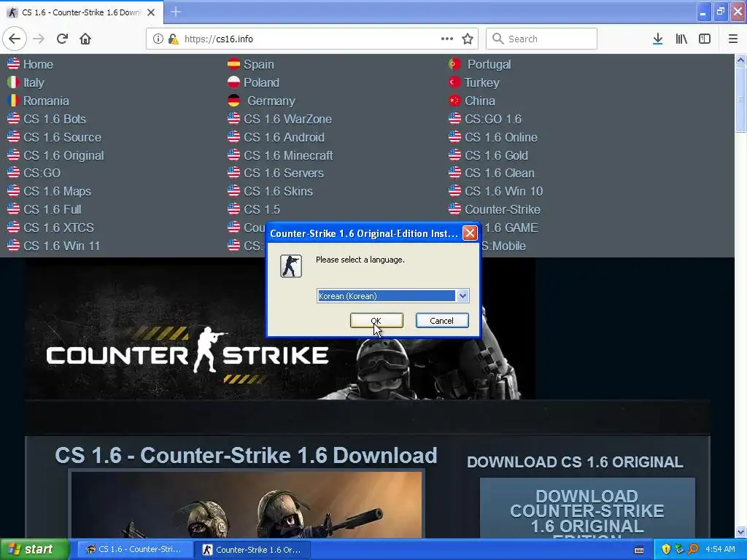Click the Turkey flag icon
This screenshot has height=560, width=747.
click(x=454, y=82)
